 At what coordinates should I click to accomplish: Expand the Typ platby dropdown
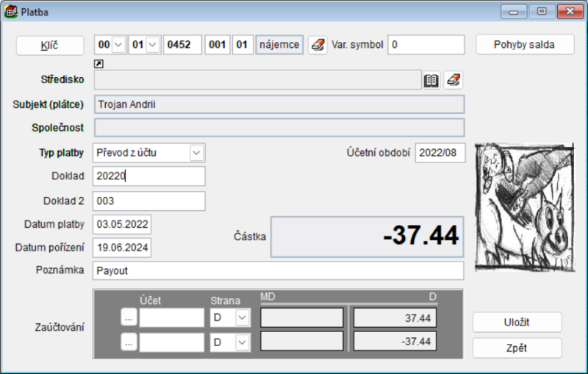[196, 153]
